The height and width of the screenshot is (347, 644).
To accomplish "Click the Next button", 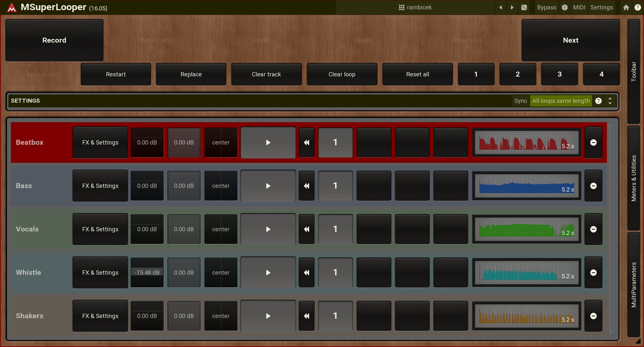I will coord(570,40).
